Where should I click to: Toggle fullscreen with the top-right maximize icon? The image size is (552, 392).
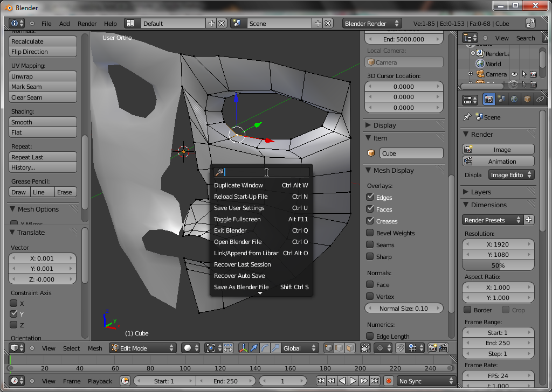530,23
